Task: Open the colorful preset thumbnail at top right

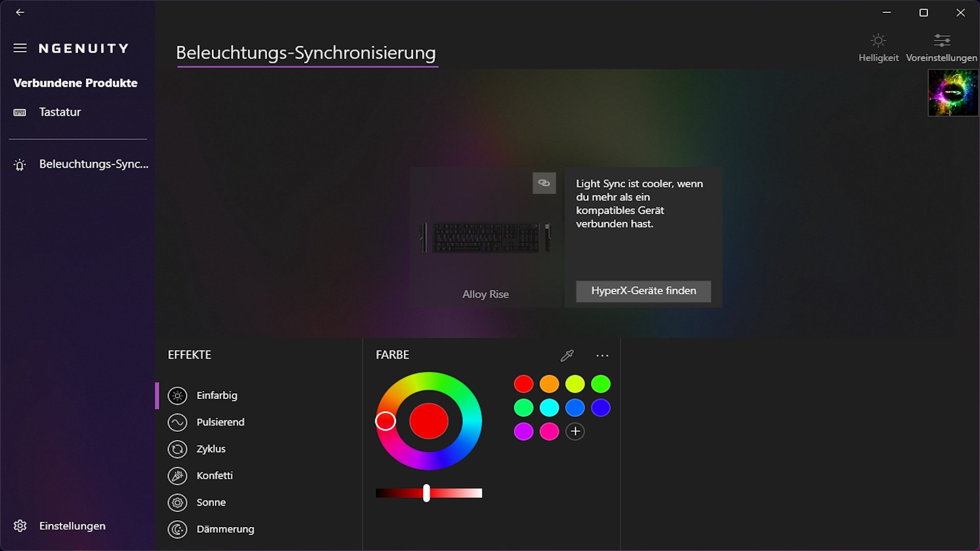Action: pos(953,93)
